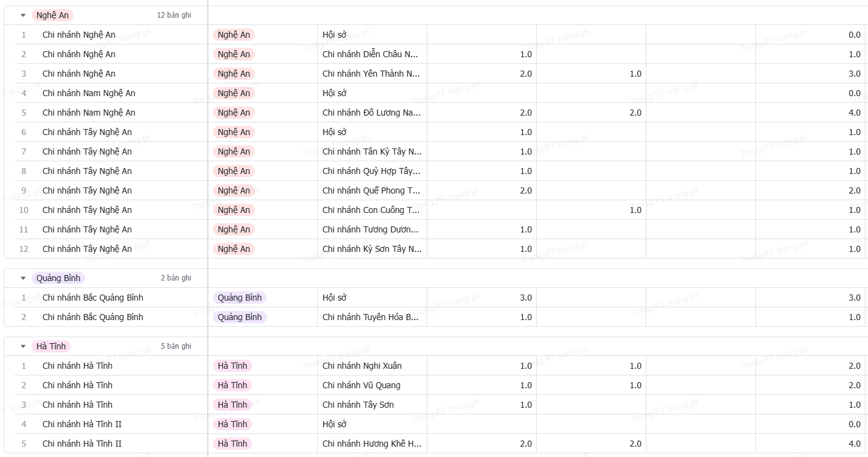The width and height of the screenshot is (868, 457).
Task: Click the Chi nhánh Hương Khê cell
Action: (371, 444)
